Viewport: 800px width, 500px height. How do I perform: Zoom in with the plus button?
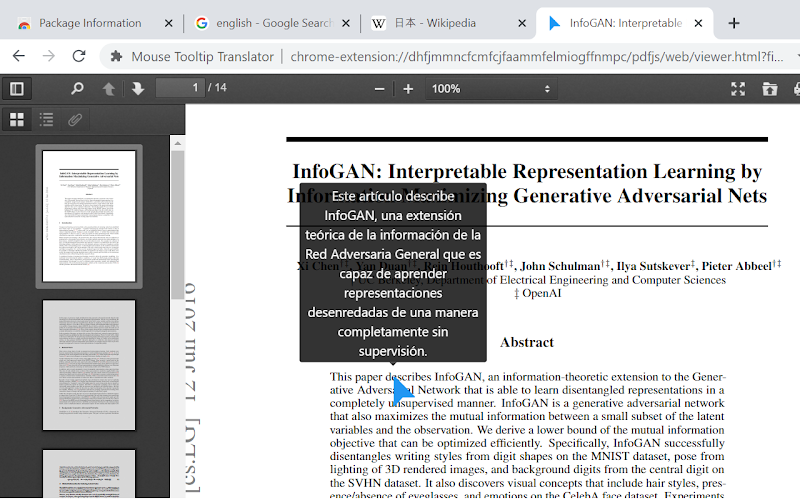click(x=408, y=89)
